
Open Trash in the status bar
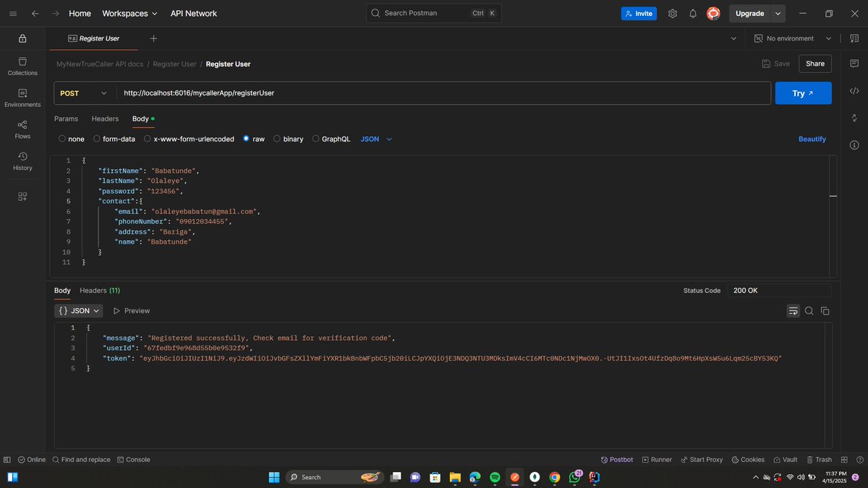(x=818, y=460)
